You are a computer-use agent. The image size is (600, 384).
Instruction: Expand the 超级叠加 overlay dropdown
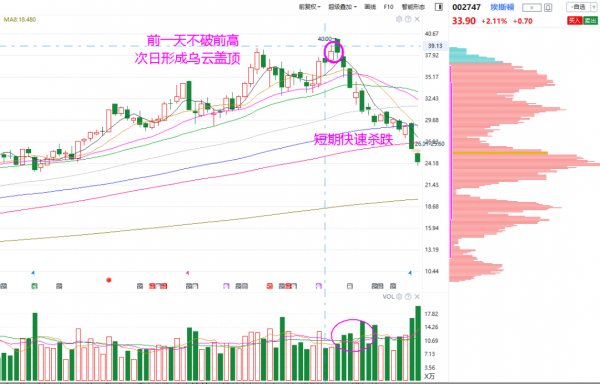coord(342,7)
